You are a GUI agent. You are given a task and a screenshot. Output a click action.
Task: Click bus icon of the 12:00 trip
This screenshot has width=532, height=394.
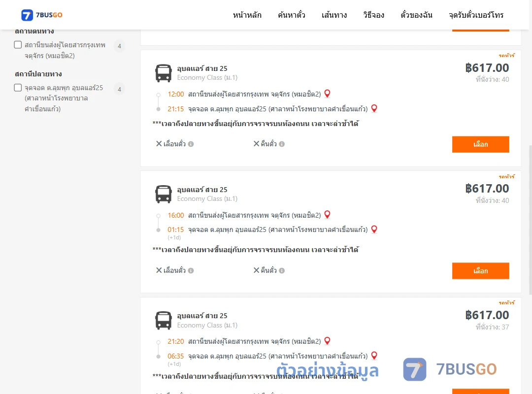[x=163, y=73]
